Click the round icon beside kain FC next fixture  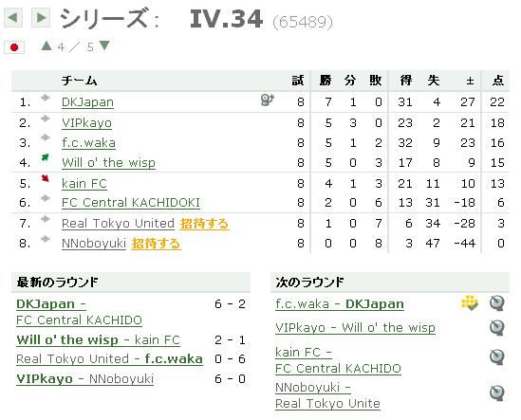(x=497, y=357)
